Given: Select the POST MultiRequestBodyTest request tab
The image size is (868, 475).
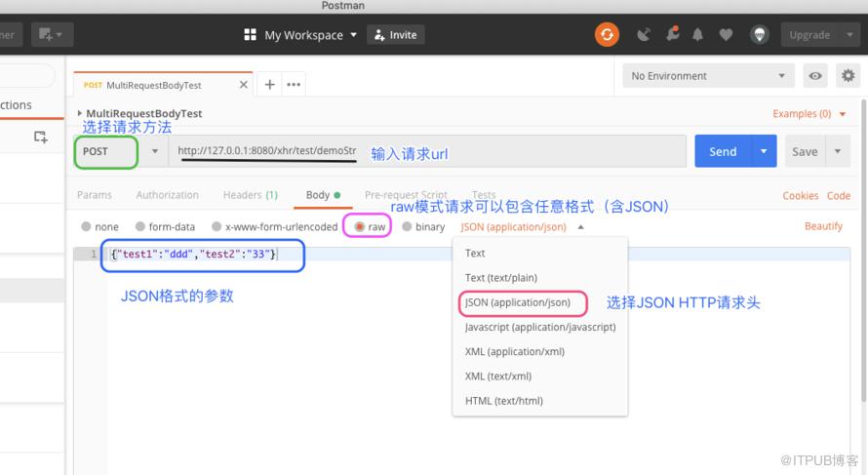Looking at the screenshot, I should point(163,85).
